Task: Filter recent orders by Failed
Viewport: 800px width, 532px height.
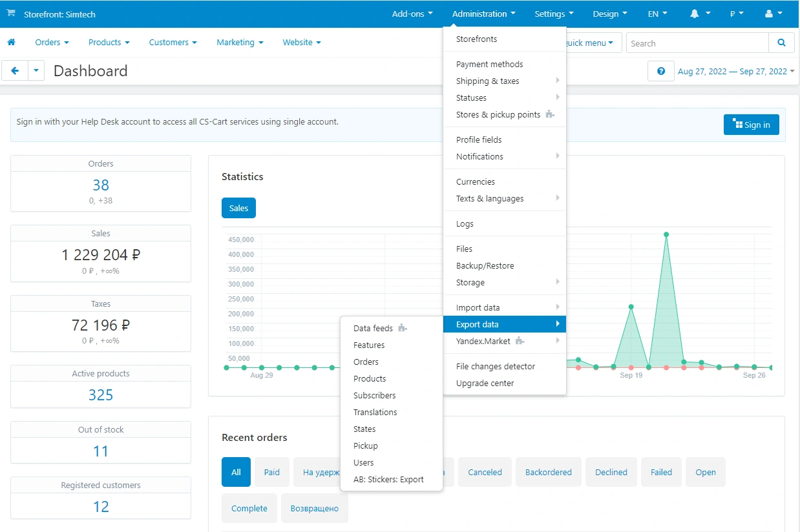Action: click(x=661, y=472)
